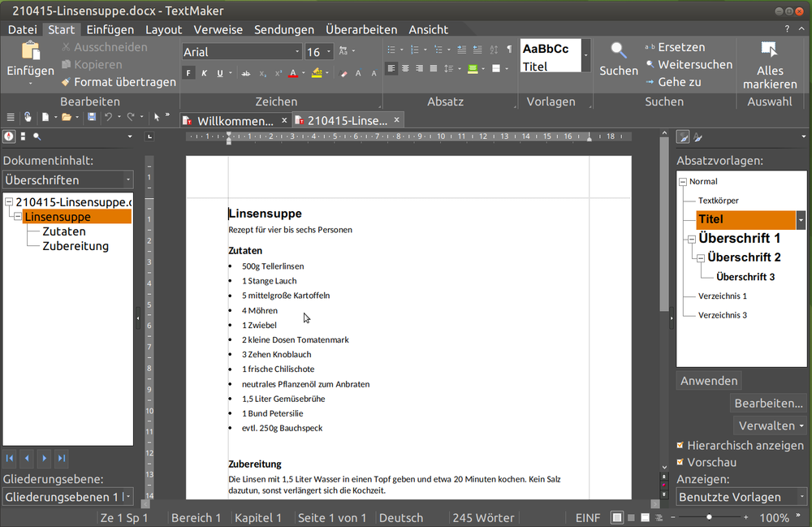812x527 pixels.
Task: Open the Arial font name dropdown
Action: coord(297,52)
